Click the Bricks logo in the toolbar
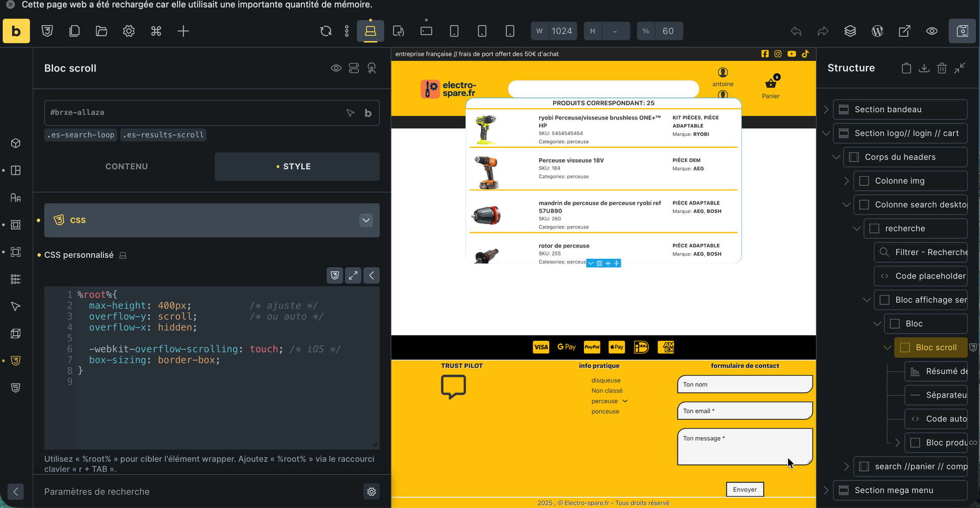This screenshot has width=980, height=508. pos(16,31)
